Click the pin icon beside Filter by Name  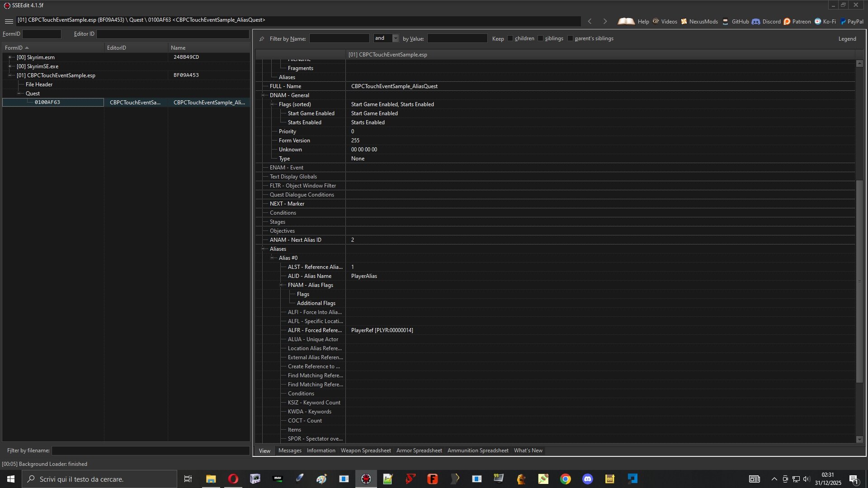(262, 39)
